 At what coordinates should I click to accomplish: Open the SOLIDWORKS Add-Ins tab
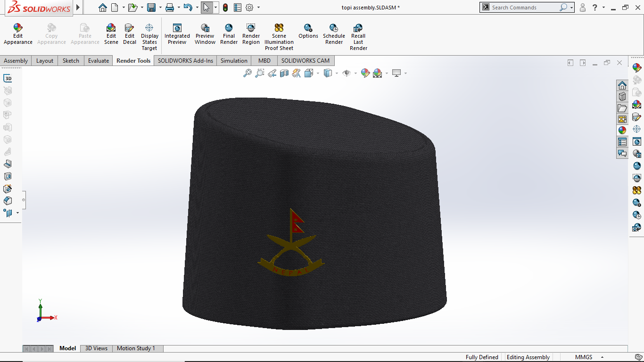[x=185, y=61]
